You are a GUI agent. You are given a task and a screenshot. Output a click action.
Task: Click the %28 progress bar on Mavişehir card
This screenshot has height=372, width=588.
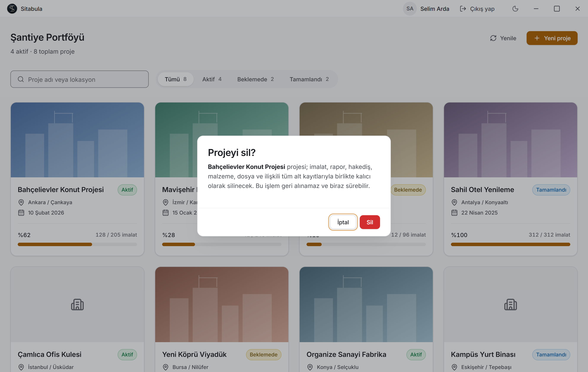[222, 244]
